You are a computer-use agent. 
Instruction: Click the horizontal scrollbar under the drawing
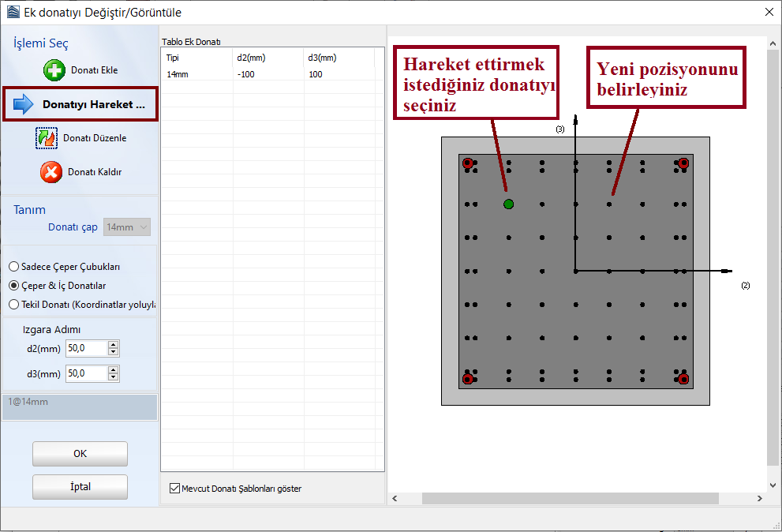pyautogui.click(x=570, y=499)
